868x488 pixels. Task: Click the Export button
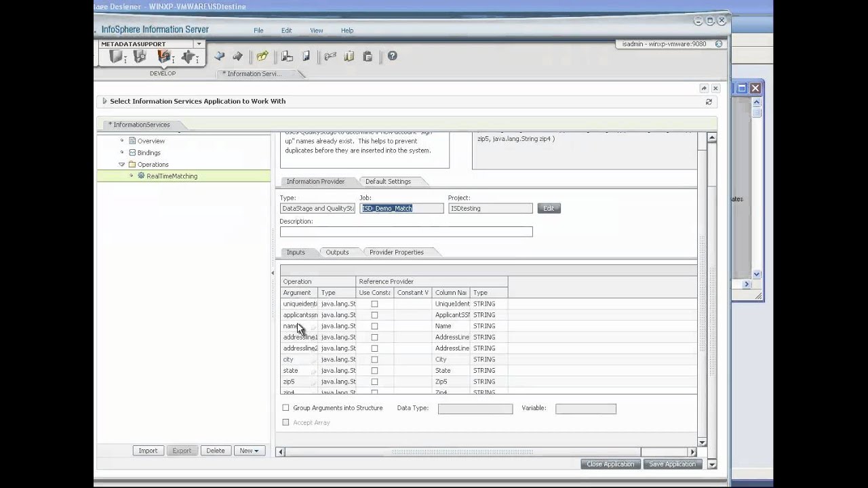tap(182, 451)
